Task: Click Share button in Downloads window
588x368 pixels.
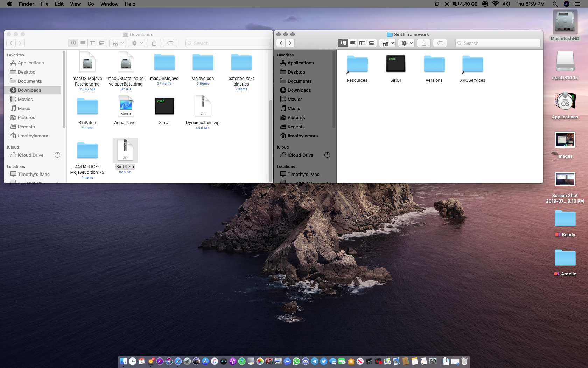Action: (x=154, y=43)
